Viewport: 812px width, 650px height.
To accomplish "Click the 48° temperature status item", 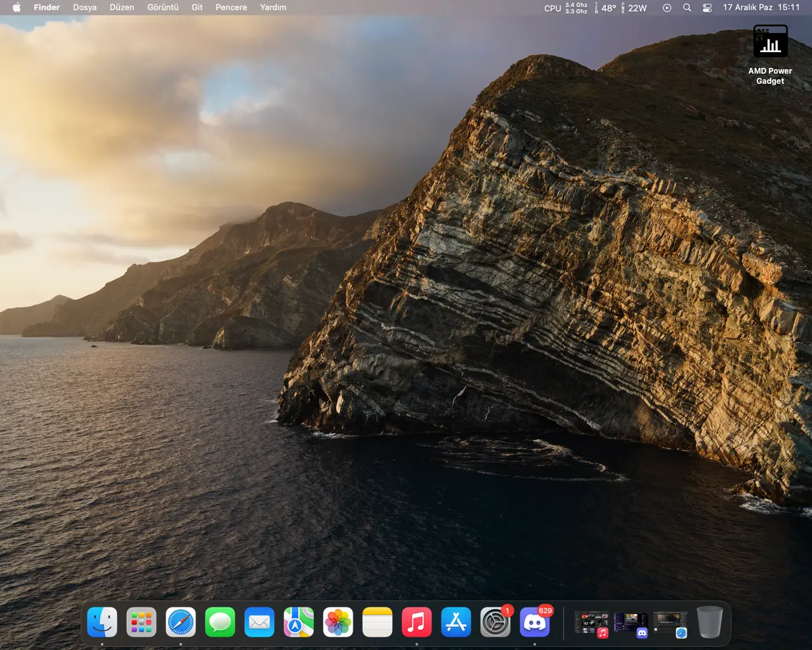I will pos(605,8).
